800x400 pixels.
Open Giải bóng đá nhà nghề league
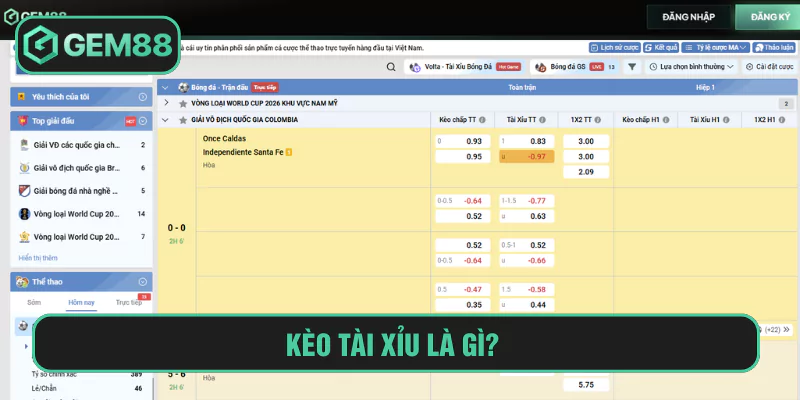click(x=82, y=191)
